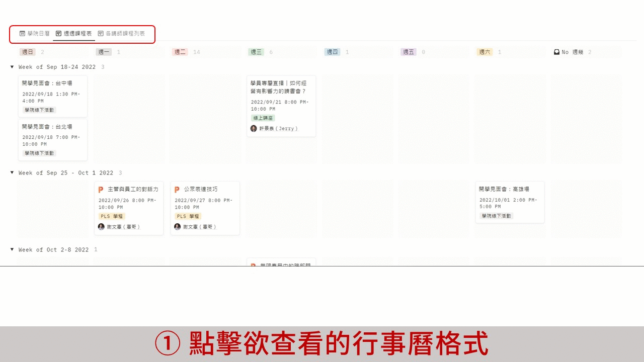Open the 開學見面會:台中場 card
Screen dimensions: 644x362
(53, 96)
